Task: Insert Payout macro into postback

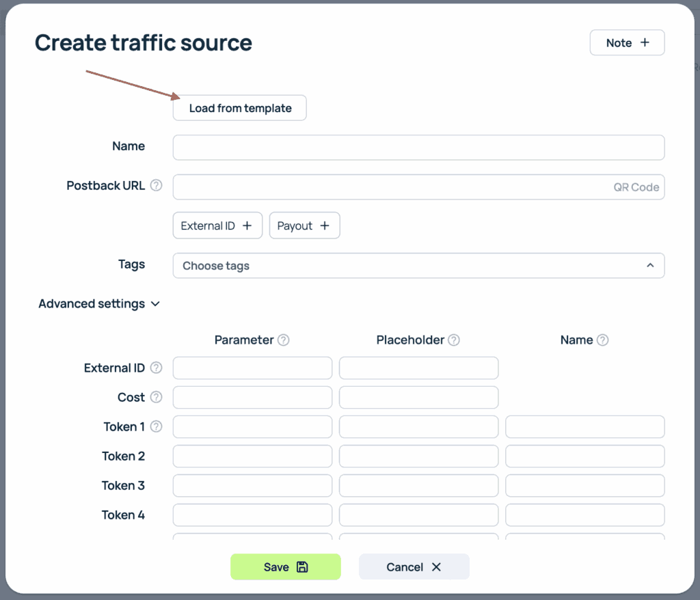Action: pos(304,226)
